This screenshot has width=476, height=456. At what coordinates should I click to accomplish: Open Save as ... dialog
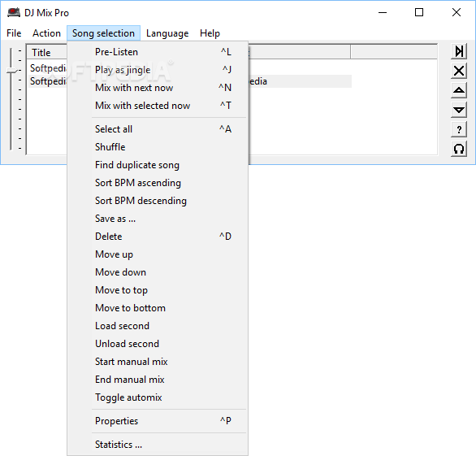(158, 219)
